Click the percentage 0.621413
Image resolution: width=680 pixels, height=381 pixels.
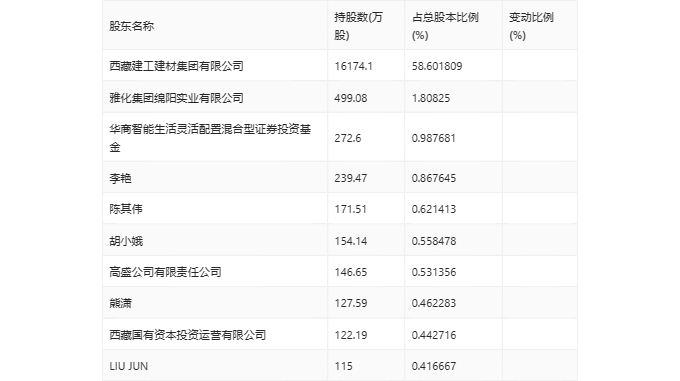[434, 209]
